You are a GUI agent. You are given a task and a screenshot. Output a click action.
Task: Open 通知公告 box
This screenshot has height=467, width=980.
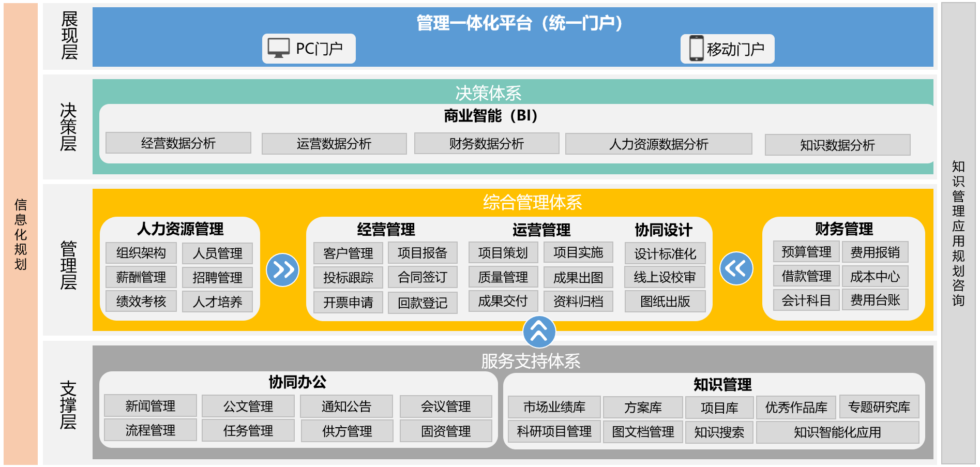click(x=346, y=406)
